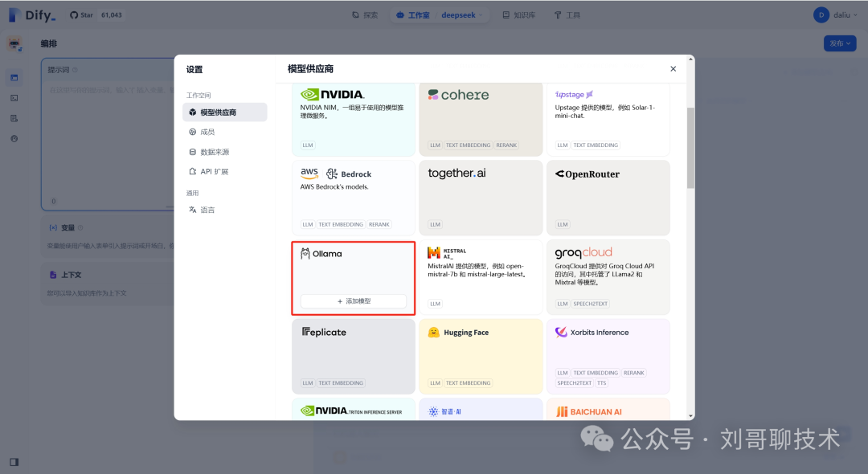The height and width of the screenshot is (474, 868).
Task: Click SPEECH2TEXT tag on groqcloud card
Action: click(590, 304)
